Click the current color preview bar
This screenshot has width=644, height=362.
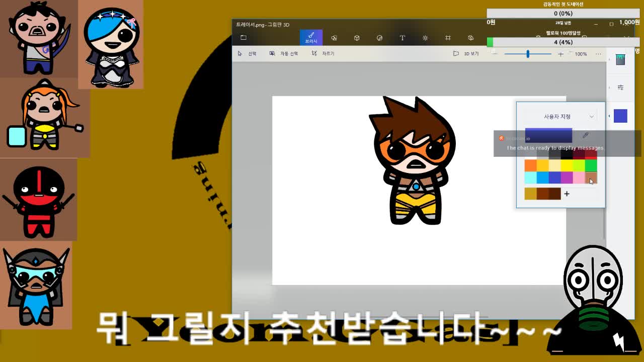(548, 135)
